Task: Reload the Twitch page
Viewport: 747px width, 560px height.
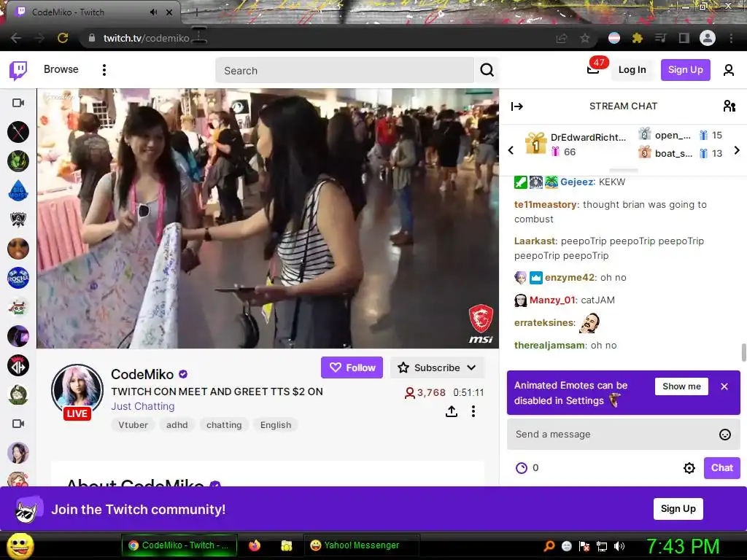Action: coord(63,38)
